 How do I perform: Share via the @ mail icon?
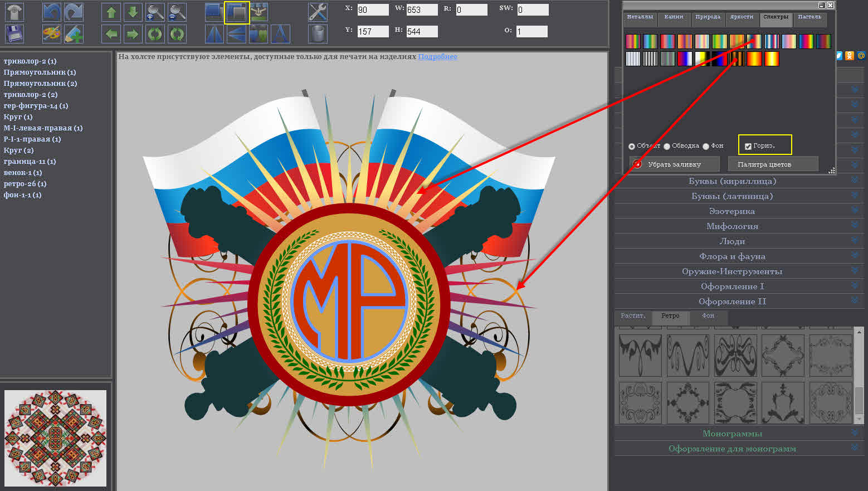click(x=861, y=55)
